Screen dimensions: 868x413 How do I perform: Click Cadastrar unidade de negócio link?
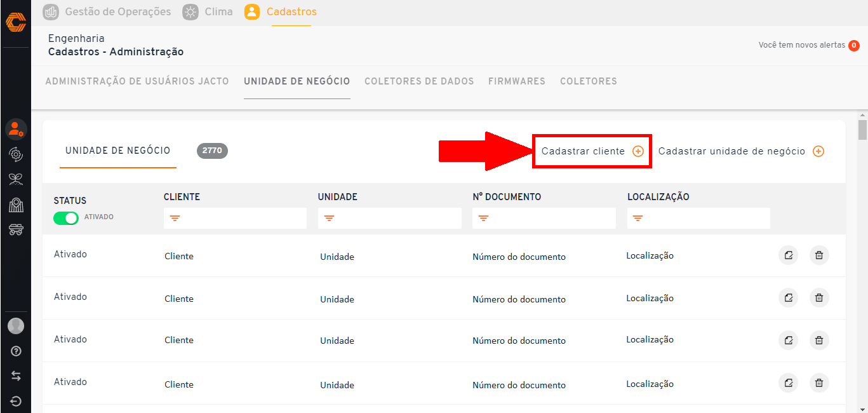(731, 151)
